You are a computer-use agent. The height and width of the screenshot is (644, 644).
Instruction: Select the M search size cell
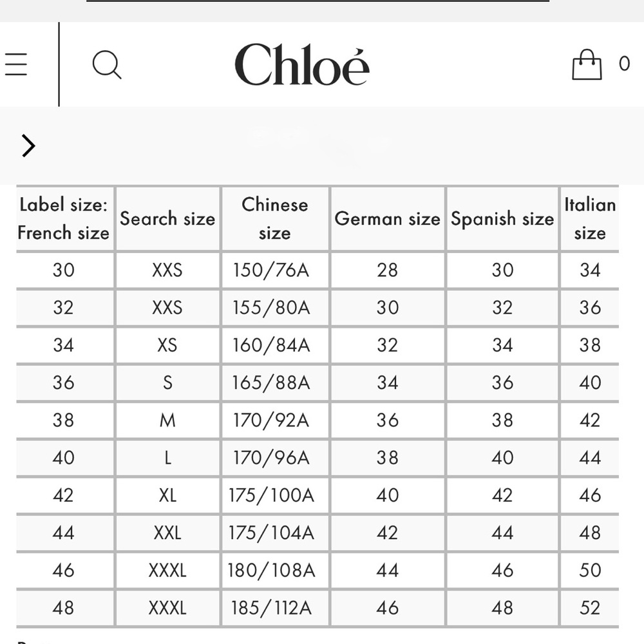(x=167, y=420)
